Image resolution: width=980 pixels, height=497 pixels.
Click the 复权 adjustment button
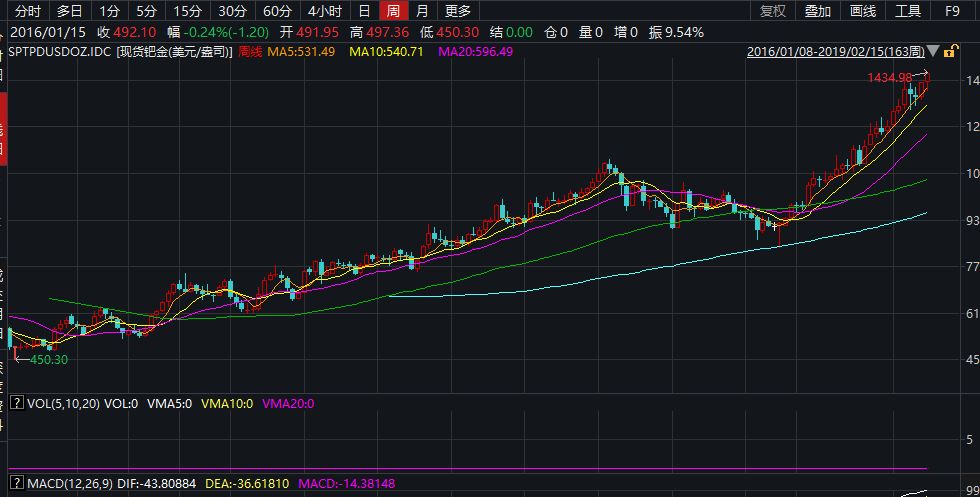(773, 11)
